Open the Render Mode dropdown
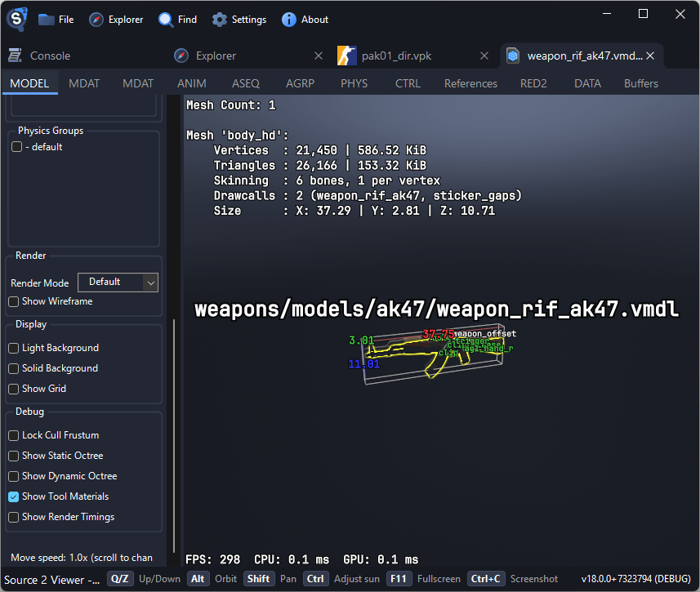Viewport: 700px width, 592px height. [x=118, y=282]
